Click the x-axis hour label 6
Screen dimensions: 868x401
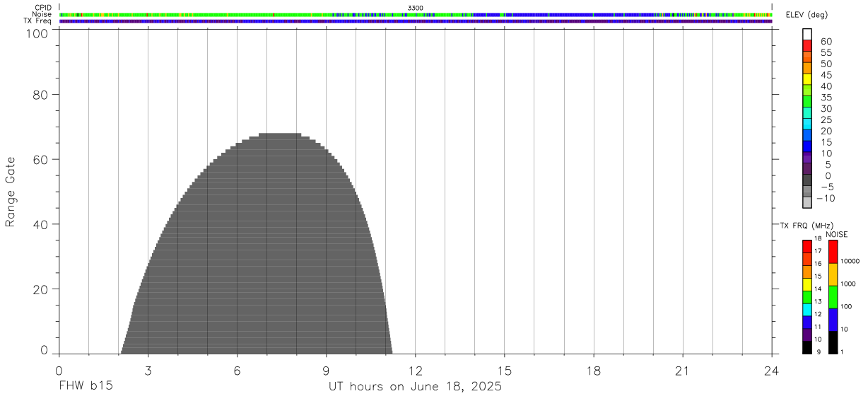point(237,371)
